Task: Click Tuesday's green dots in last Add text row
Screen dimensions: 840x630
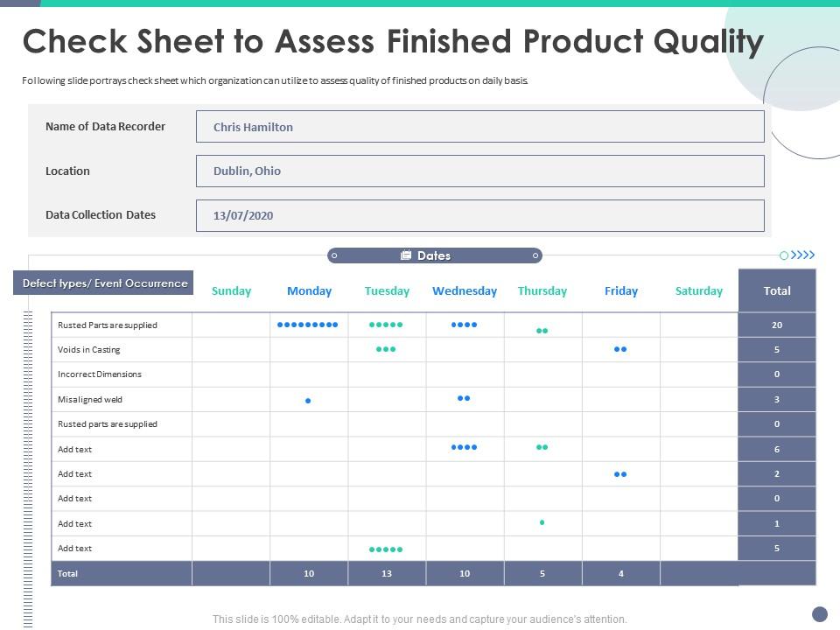Action: (386, 549)
